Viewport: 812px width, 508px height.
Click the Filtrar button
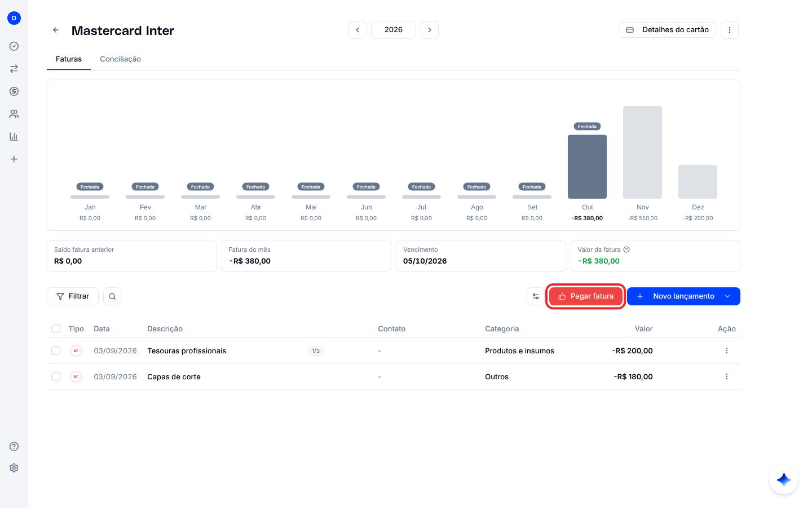click(73, 296)
